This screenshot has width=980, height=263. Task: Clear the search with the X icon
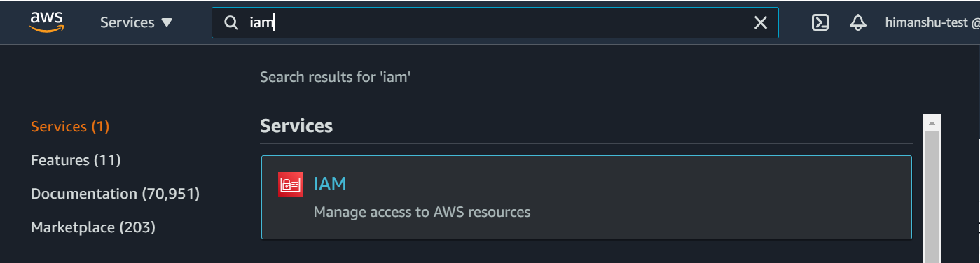point(760,23)
